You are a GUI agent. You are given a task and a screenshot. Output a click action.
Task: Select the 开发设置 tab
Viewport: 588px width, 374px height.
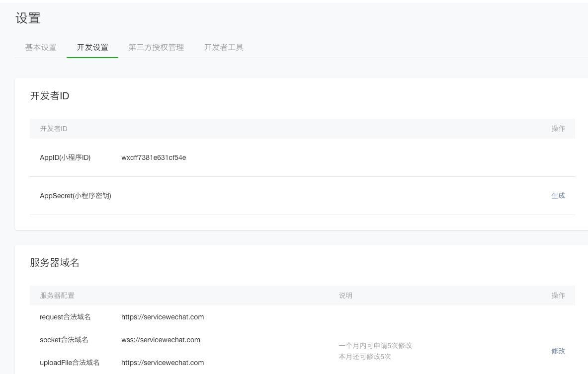click(x=92, y=48)
